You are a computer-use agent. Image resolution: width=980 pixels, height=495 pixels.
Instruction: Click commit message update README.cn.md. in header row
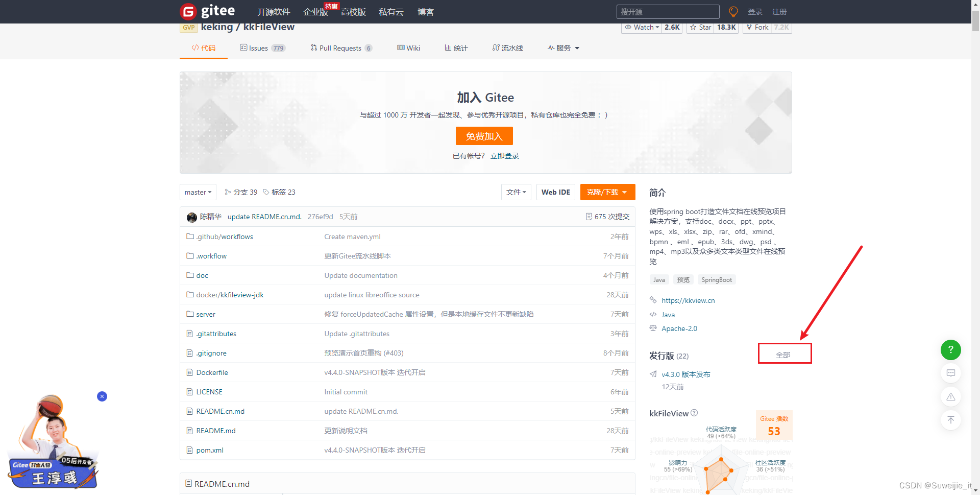pos(264,217)
